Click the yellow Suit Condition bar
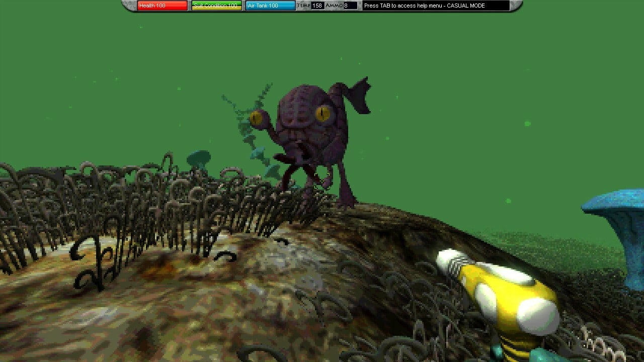 (217, 6)
